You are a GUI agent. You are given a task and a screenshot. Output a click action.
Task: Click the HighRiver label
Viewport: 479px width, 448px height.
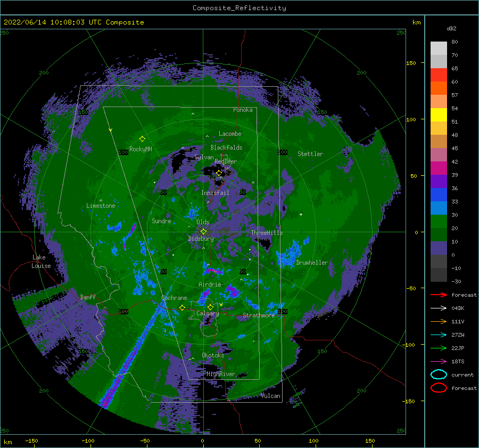tap(221, 374)
